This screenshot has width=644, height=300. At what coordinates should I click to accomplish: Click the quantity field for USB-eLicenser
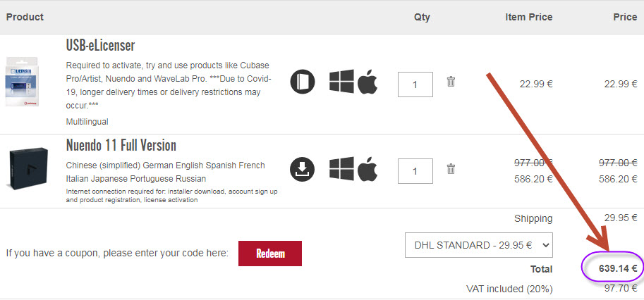tap(415, 85)
